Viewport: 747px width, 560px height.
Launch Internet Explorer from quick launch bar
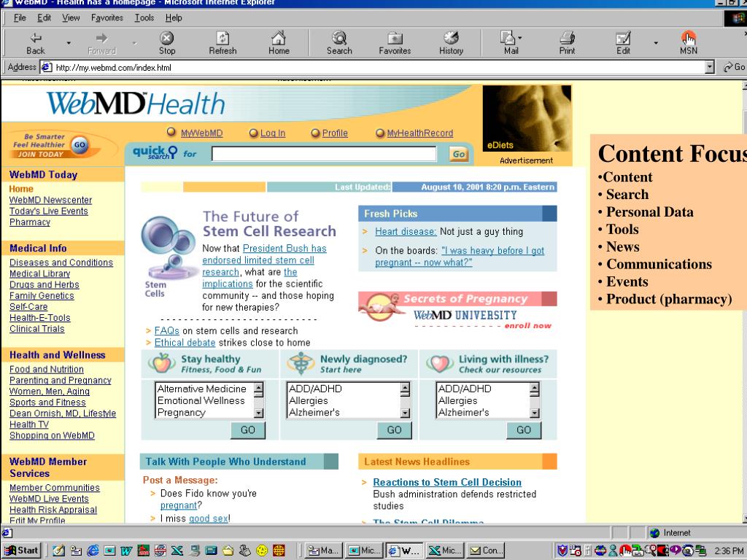point(93,551)
